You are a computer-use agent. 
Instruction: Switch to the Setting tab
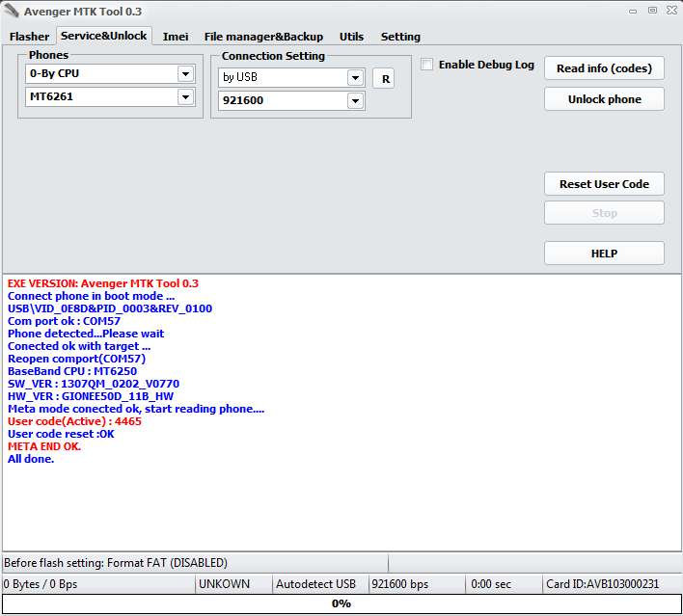(400, 37)
